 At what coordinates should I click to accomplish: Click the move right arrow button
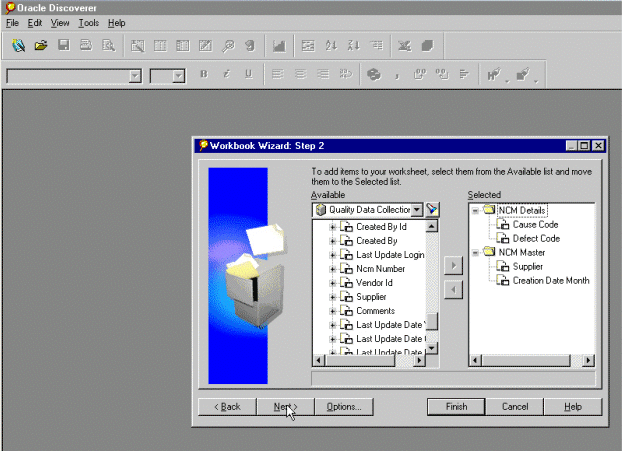(x=453, y=265)
